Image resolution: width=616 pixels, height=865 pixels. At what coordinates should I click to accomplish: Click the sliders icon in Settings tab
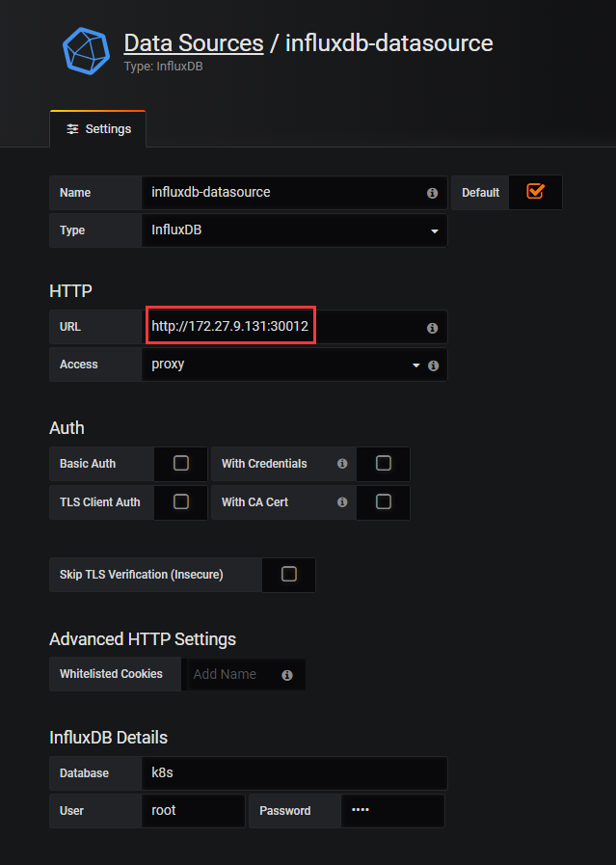coord(72,129)
